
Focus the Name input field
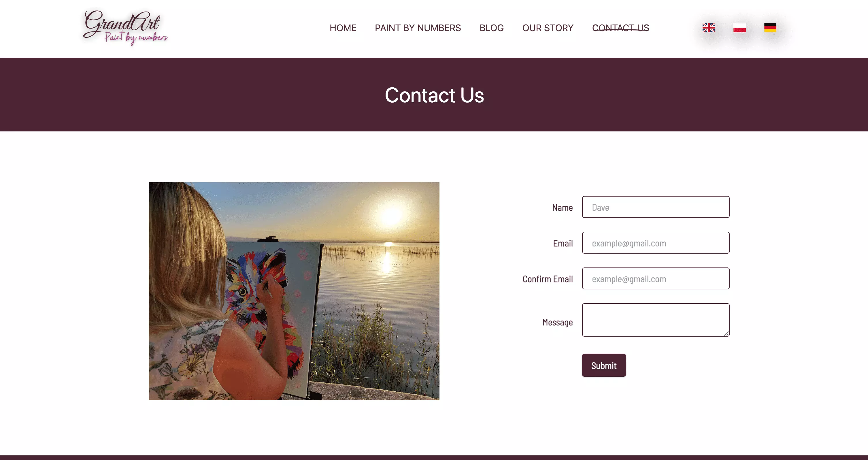coord(655,207)
